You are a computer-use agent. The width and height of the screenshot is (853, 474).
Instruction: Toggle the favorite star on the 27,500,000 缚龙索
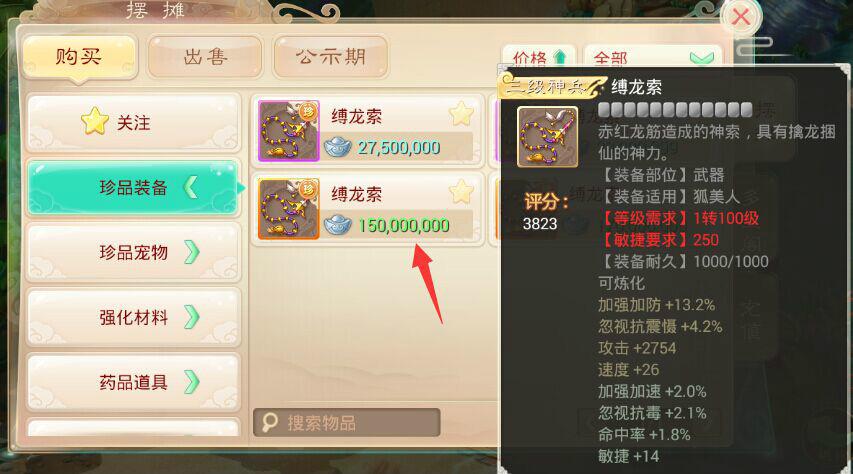coord(461,114)
